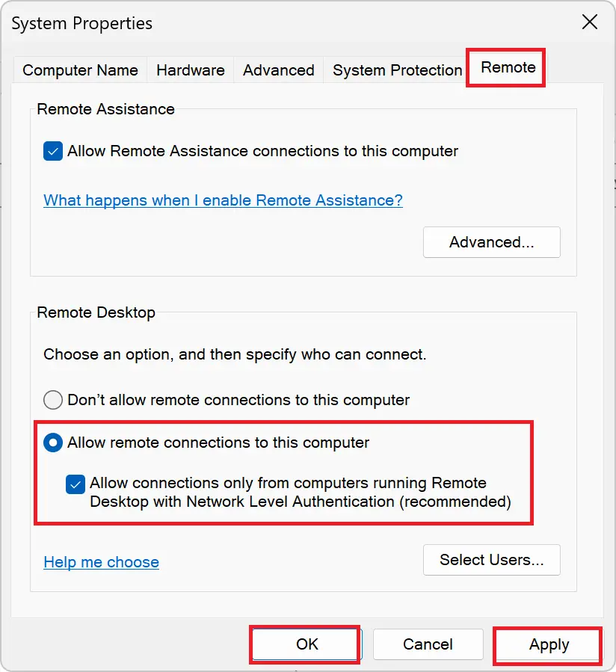This screenshot has height=672, width=616.
Task: Select Don't allow remote connections radio button
Action: pyautogui.click(x=52, y=400)
